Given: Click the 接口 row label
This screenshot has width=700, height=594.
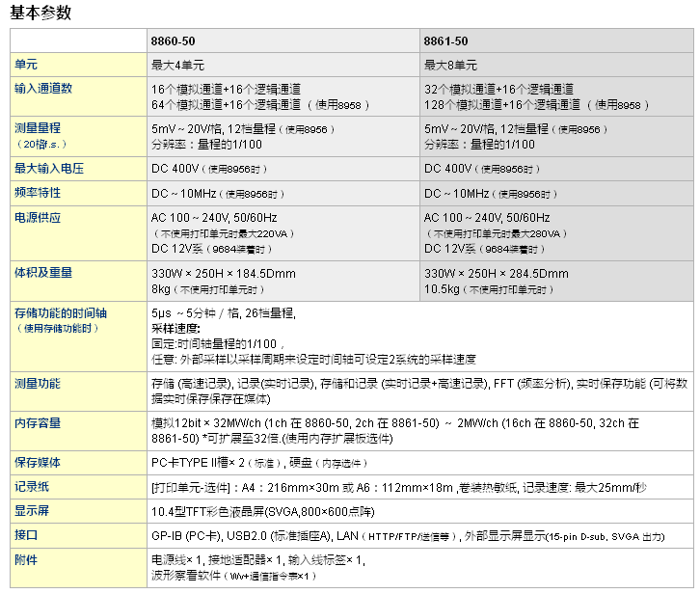Looking at the screenshot, I should point(26,534).
